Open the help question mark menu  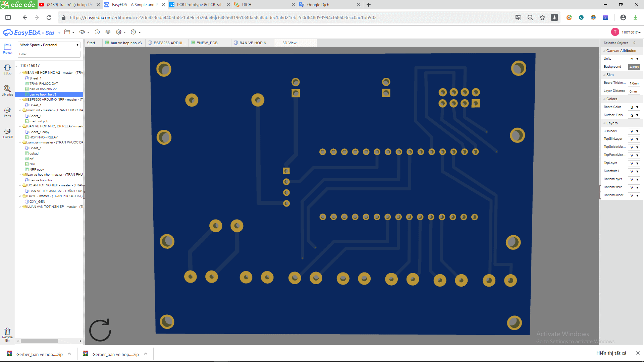click(x=135, y=32)
